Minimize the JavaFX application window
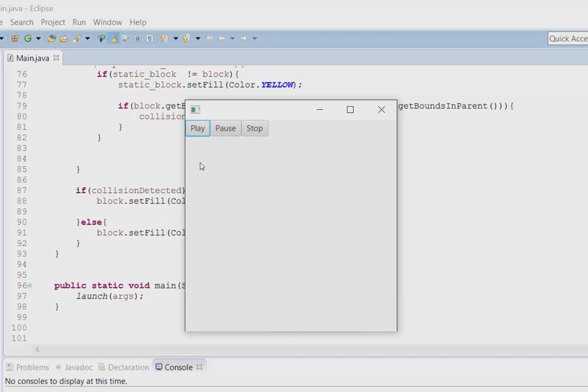Image resolution: width=588 pixels, height=392 pixels. click(320, 110)
